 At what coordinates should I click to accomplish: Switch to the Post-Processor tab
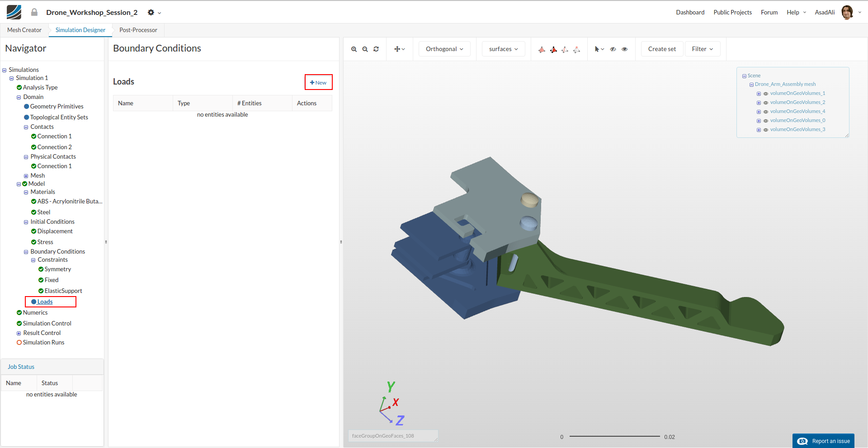tap(138, 30)
